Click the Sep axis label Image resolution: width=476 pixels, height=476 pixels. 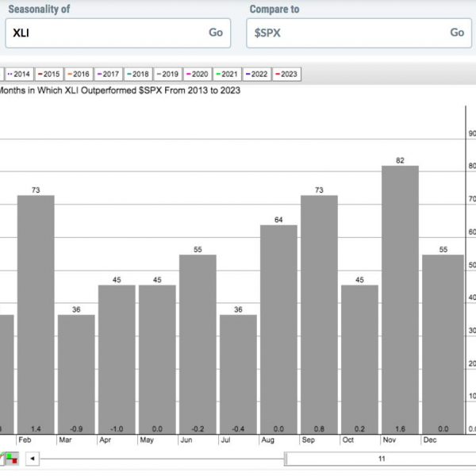coord(308,440)
